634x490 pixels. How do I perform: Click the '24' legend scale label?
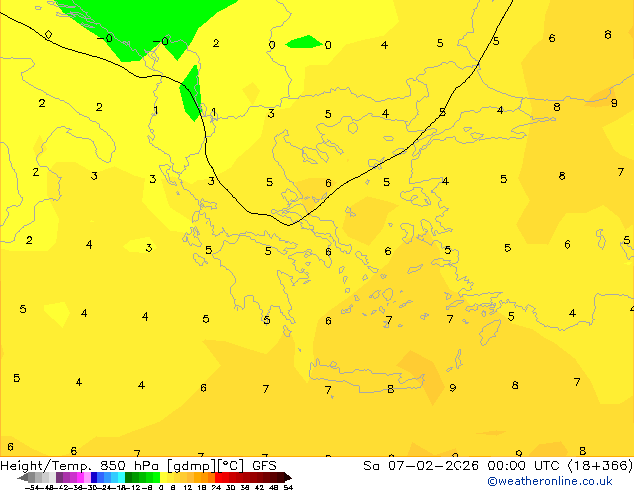pos(216,488)
